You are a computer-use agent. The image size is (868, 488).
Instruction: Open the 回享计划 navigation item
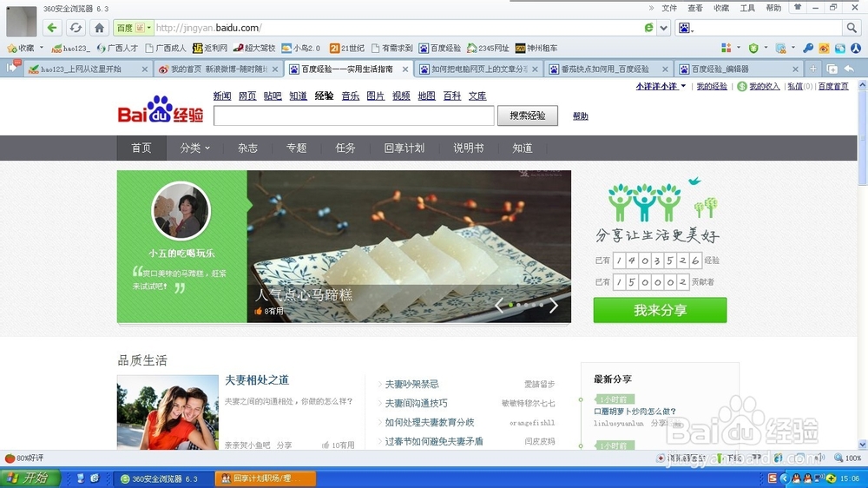404,148
